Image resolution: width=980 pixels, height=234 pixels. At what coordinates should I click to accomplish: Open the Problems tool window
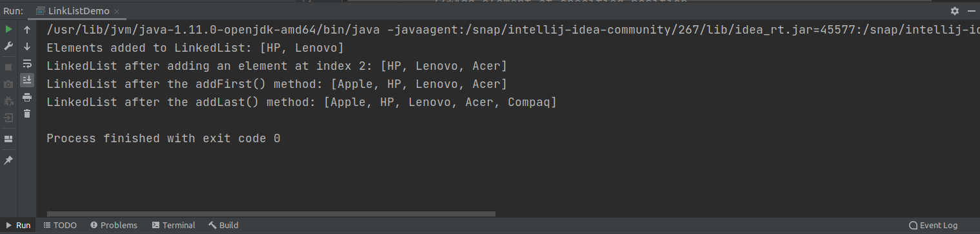114,225
